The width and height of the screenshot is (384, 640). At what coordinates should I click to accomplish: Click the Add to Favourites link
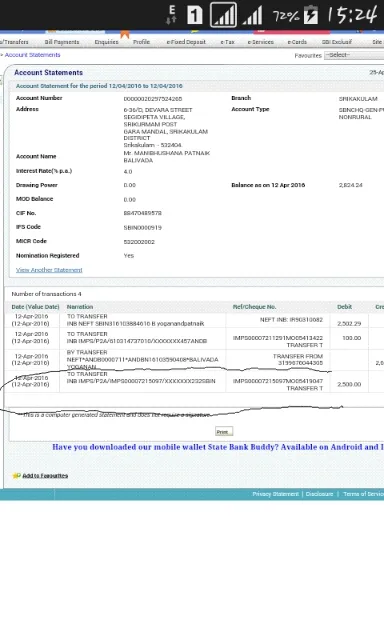pyautogui.click(x=45, y=476)
